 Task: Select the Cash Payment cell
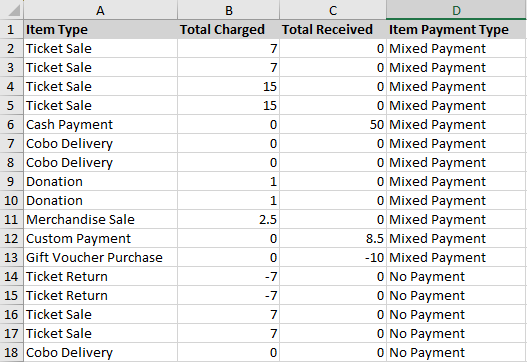[100, 125]
